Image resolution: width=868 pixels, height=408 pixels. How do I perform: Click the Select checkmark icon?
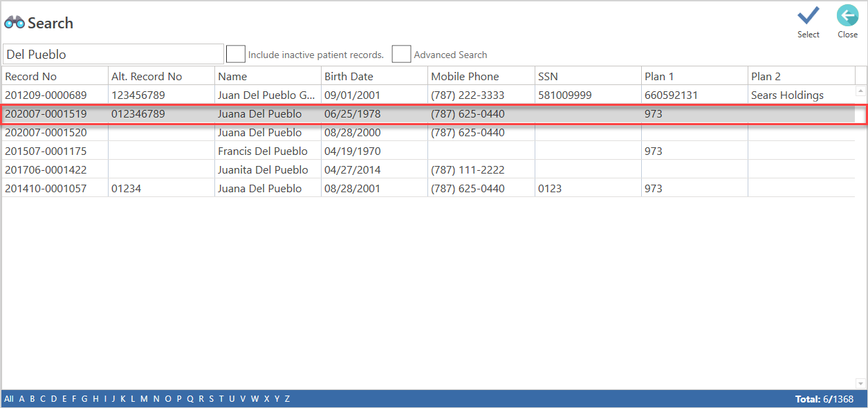tap(808, 16)
